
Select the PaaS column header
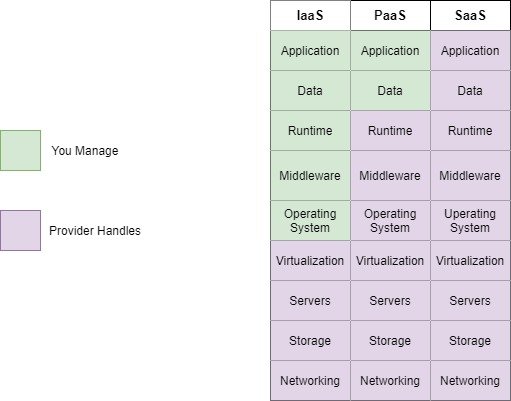pyautogui.click(x=390, y=15)
